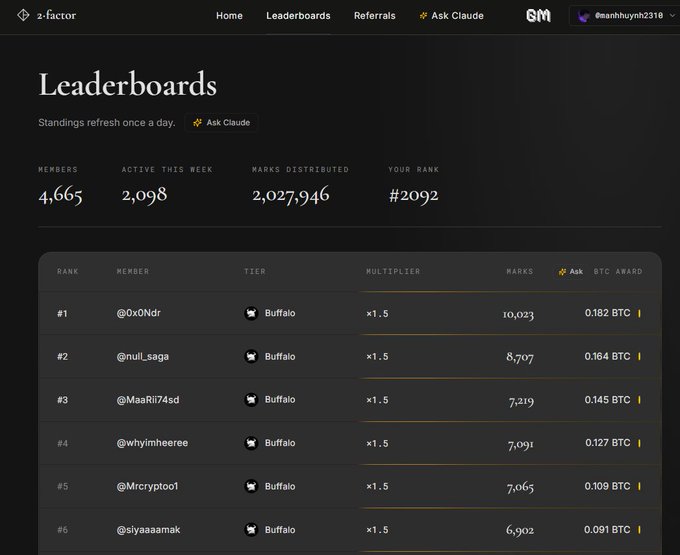The height and width of the screenshot is (555, 680).
Task: Click the yellow marker beside 0.182 BTC
Action: (639, 313)
